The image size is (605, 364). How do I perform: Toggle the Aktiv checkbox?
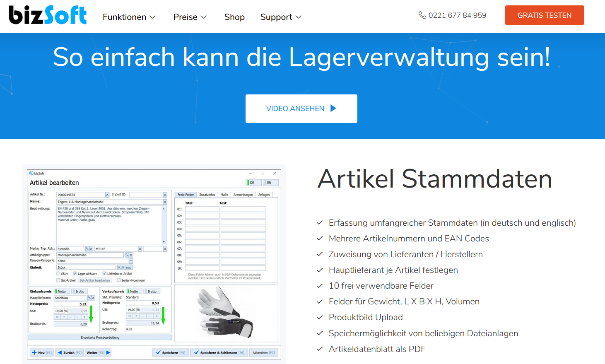tap(58, 274)
